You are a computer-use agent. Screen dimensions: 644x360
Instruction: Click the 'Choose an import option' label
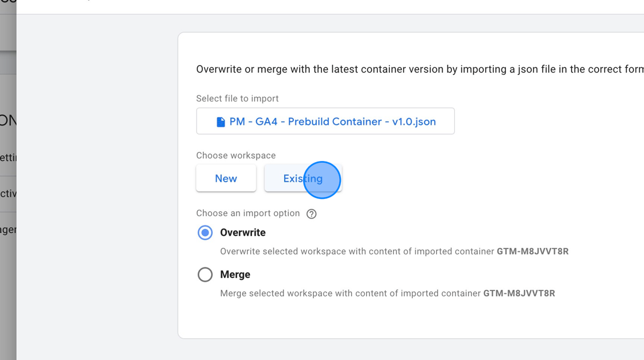coord(248,213)
